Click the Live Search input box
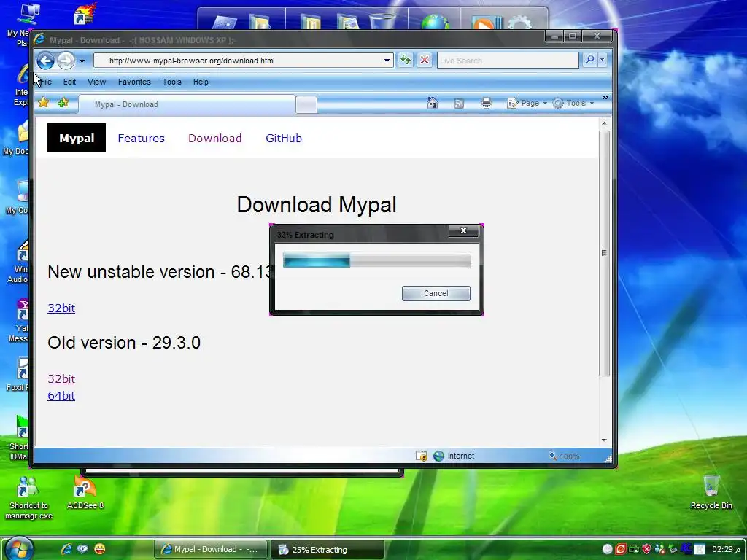 pos(508,61)
